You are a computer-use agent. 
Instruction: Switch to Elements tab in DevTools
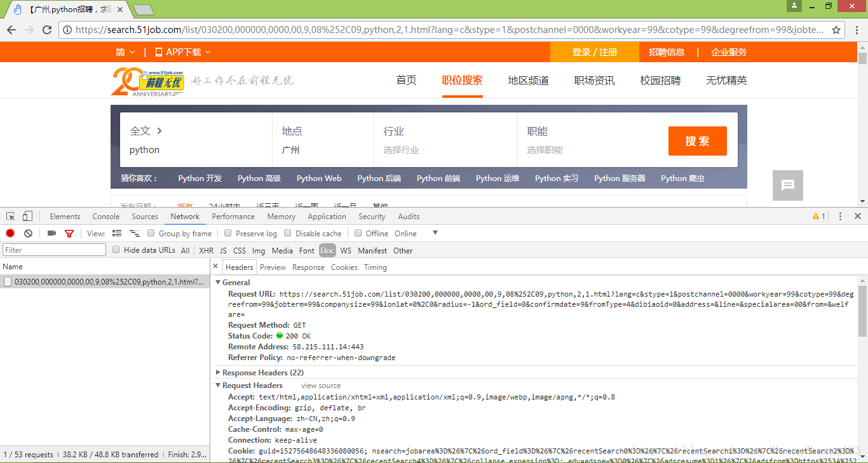coord(65,217)
